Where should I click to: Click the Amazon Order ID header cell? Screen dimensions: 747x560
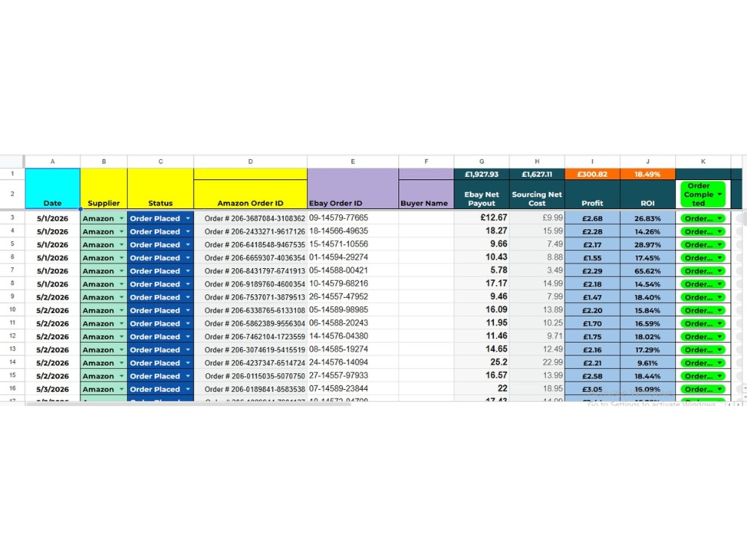coord(250,194)
